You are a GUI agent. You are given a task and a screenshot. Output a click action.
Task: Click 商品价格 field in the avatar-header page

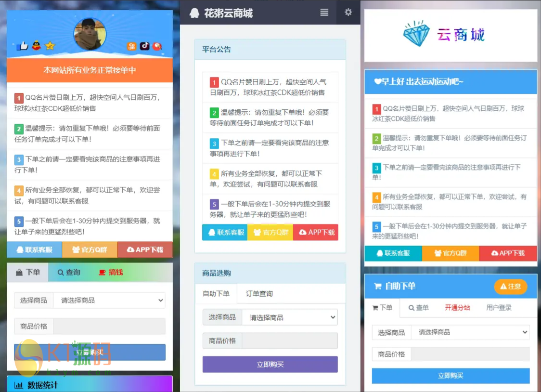click(109, 327)
